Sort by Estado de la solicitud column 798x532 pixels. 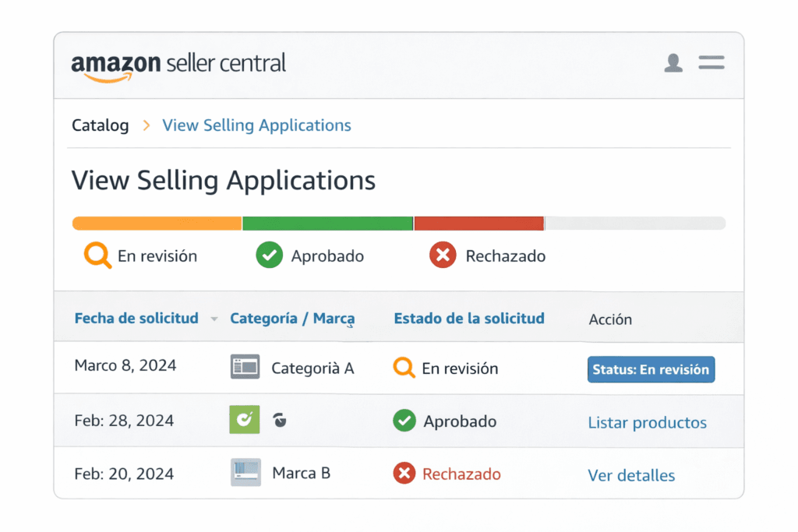pyautogui.click(x=468, y=319)
